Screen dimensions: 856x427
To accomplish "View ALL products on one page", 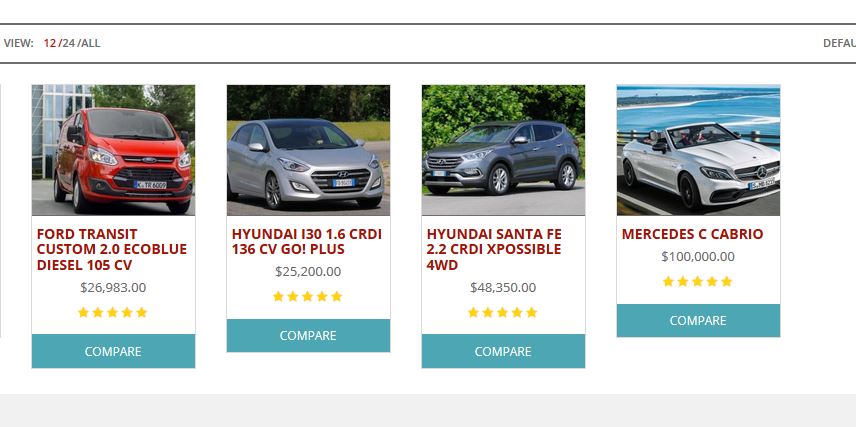I will pos(91,43).
